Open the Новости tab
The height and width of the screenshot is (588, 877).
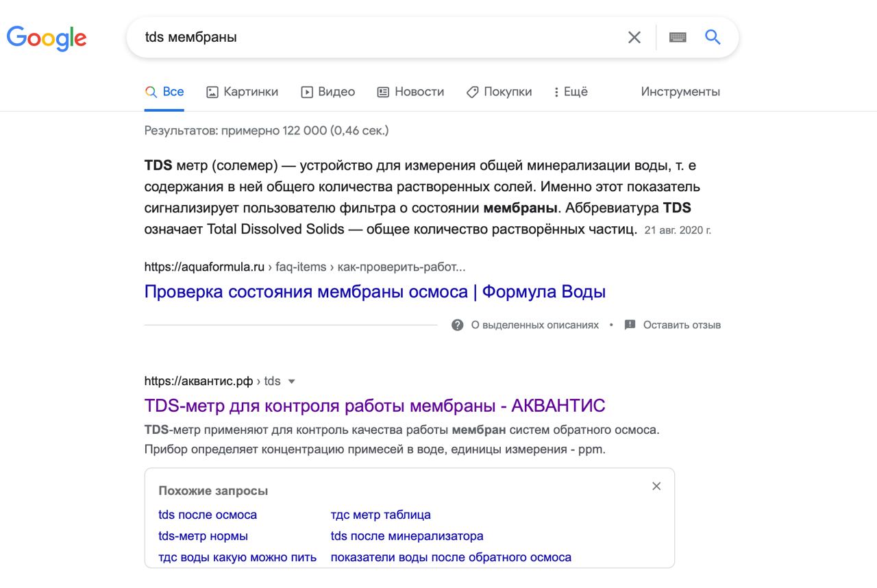point(411,92)
